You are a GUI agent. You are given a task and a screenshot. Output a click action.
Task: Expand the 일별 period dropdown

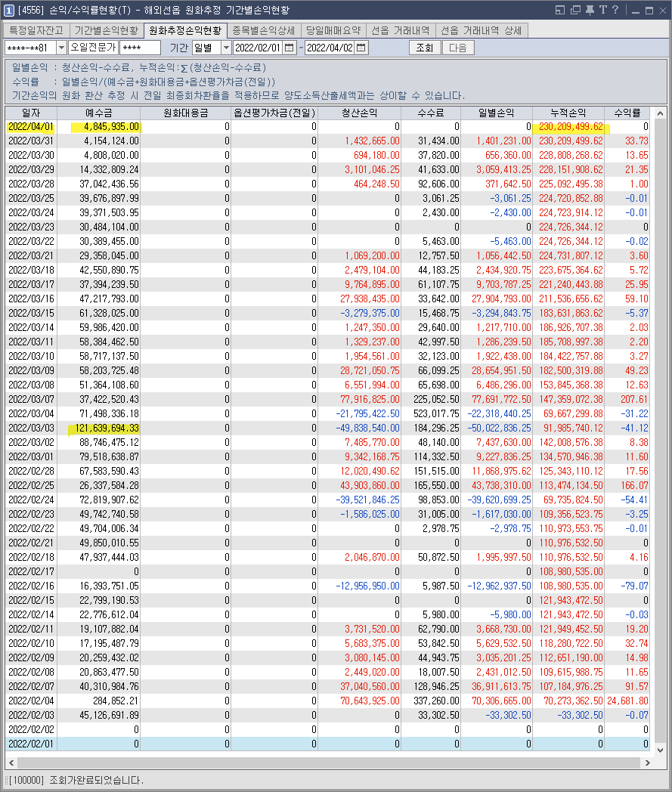(x=226, y=48)
